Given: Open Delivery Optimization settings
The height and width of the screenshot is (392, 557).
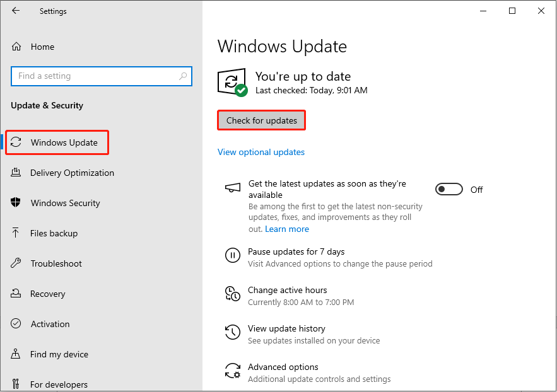Looking at the screenshot, I should click(72, 173).
